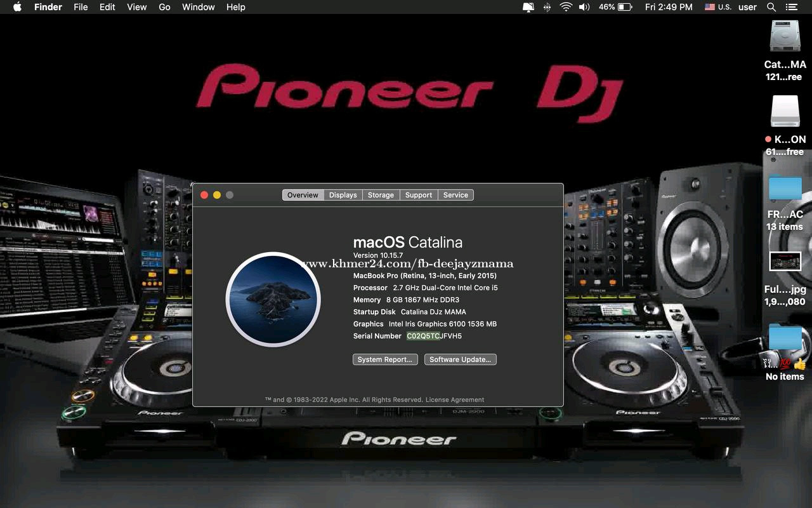Click the serial number C02Q5TCJFVH5
Image resolution: width=812 pixels, height=508 pixels.
pos(435,336)
